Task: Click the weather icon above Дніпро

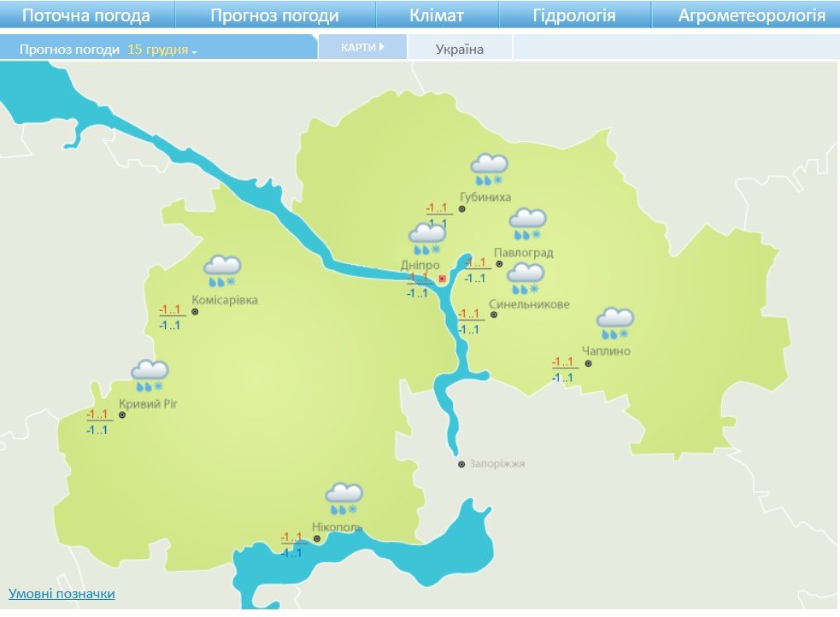Action: pos(426,238)
